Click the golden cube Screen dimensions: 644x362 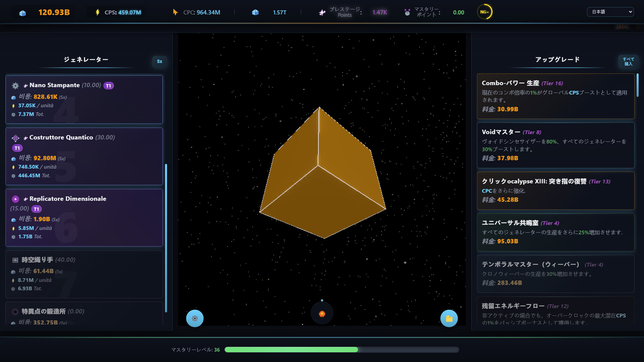pyautogui.click(x=322, y=174)
